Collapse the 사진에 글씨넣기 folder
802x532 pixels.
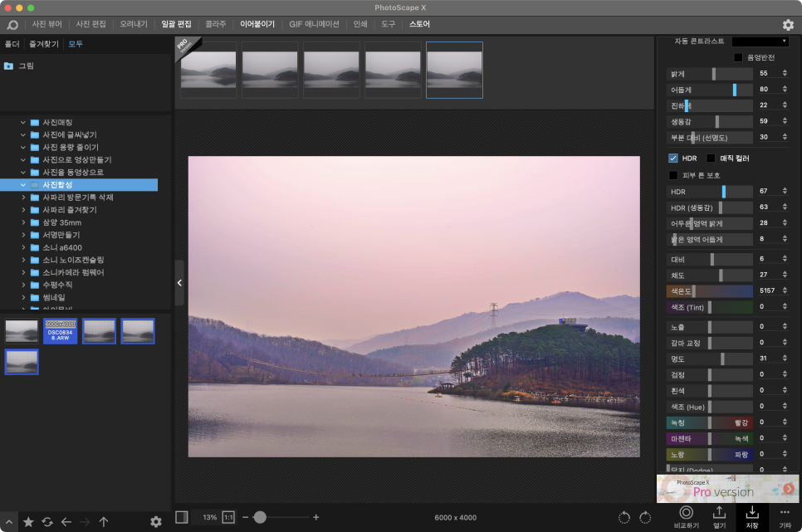pyautogui.click(x=23, y=135)
